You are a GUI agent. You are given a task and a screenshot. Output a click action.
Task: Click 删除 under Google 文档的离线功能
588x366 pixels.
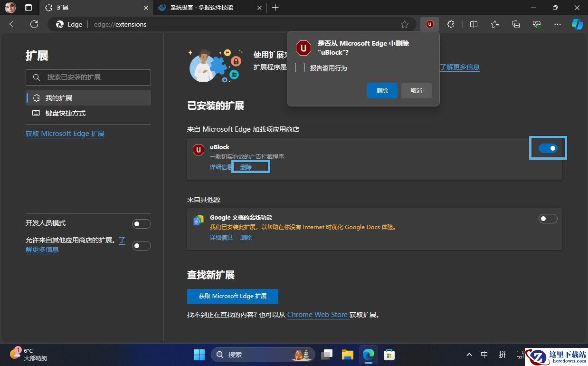(x=246, y=238)
